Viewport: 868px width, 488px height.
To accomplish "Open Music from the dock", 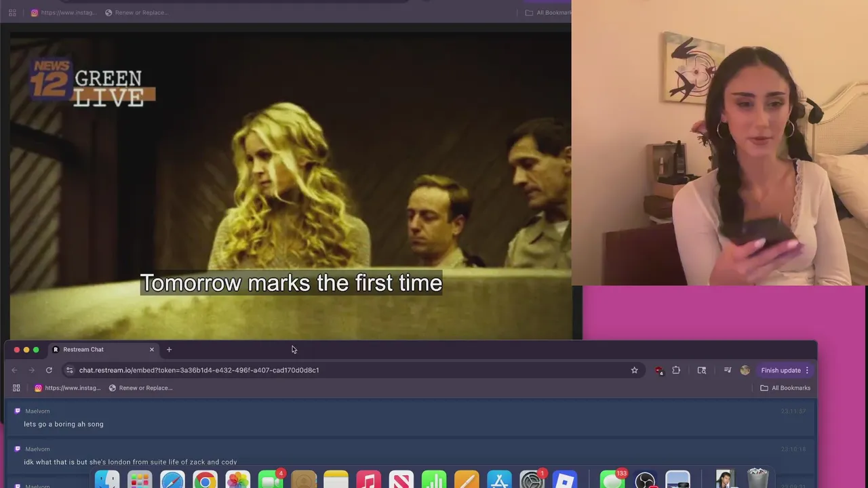I will coord(368,481).
